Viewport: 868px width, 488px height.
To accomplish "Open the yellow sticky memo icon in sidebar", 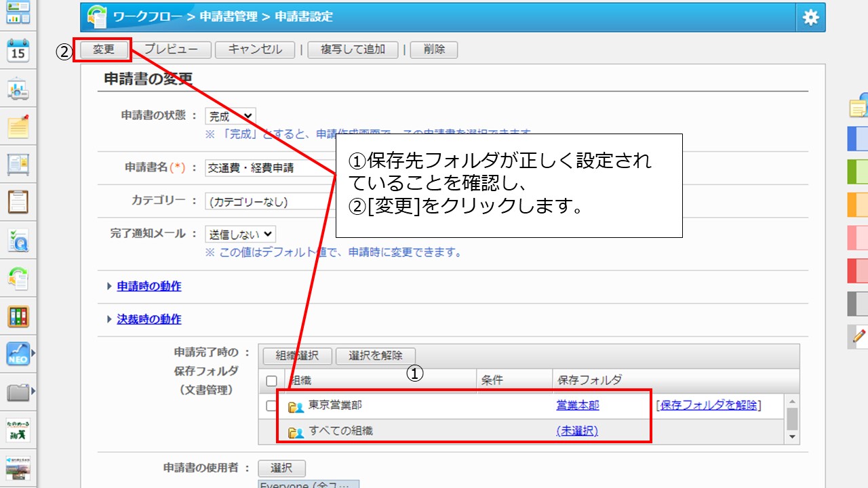I will [18, 126].
